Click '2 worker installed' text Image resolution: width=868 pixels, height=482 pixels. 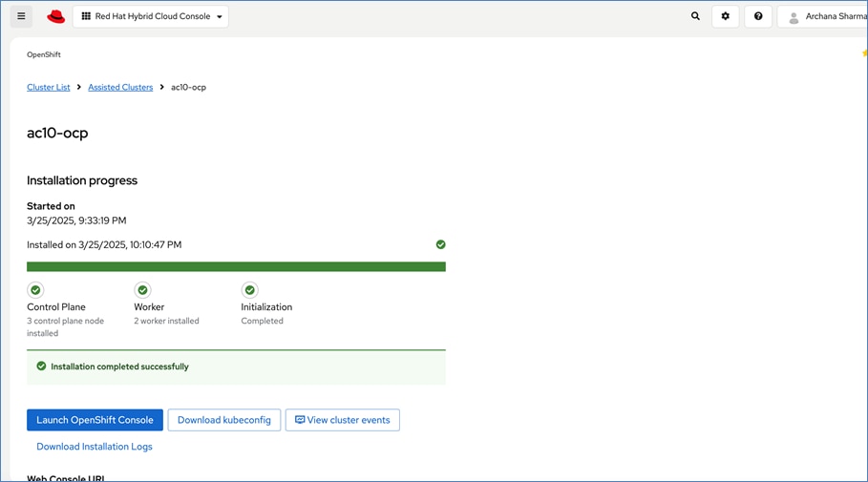pyautogui.click(x=166, y=321)
